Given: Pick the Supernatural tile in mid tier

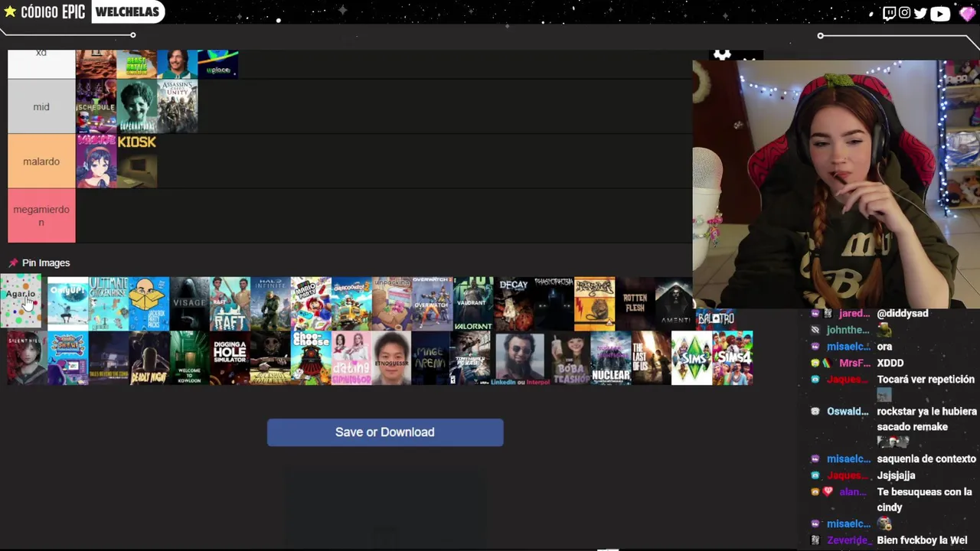Looking at the screenshot, I should 136,106.
